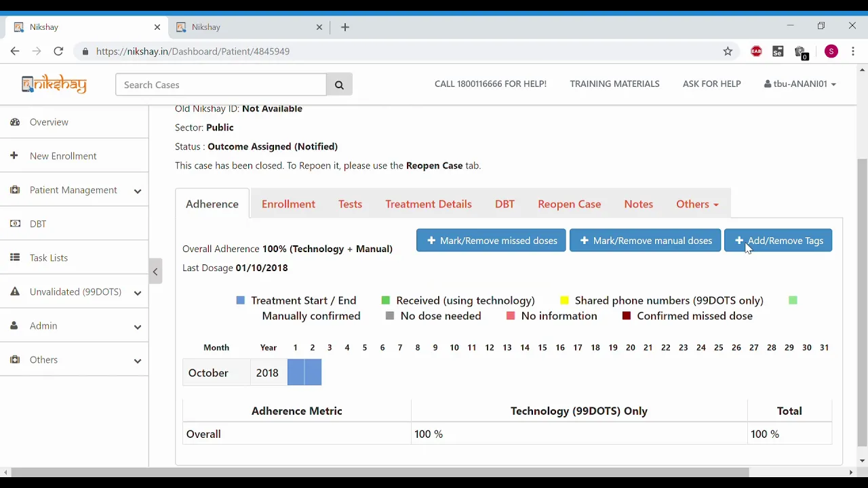This screenshot has width=868, height=488.
Task: Click Mark/Remove missed doses button
Action: pos(491,241)
